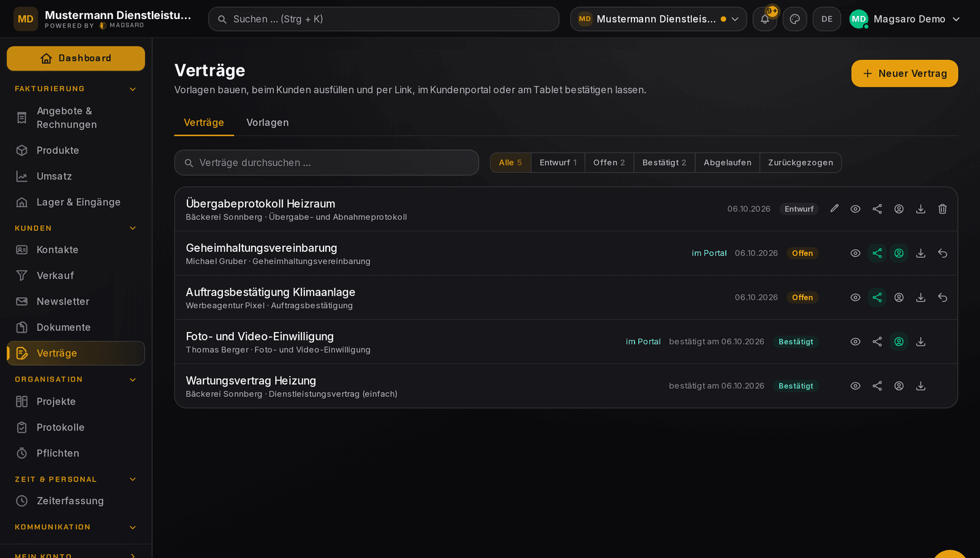Open Newsletter in the sidebar

(x=76, y=301)
